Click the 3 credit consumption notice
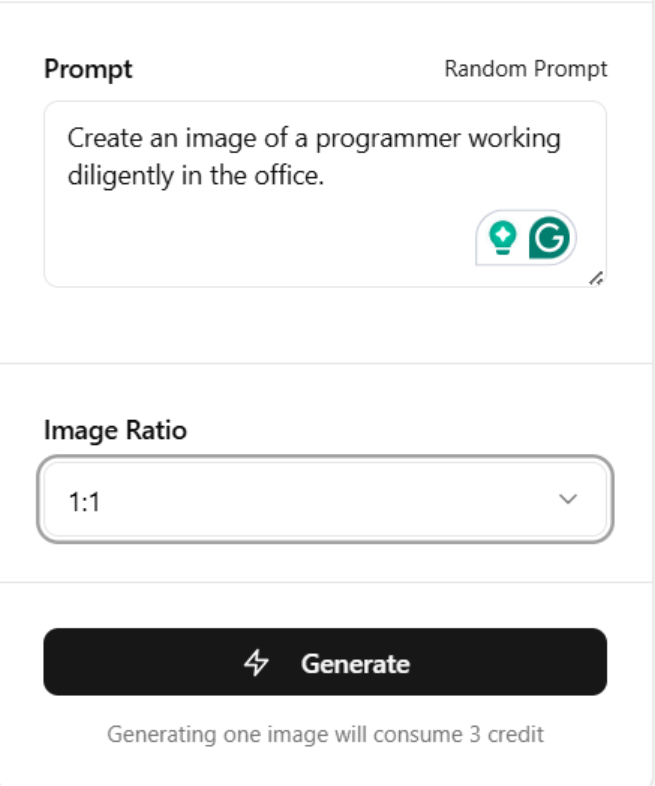Screen dimensions: 655x786 [x=325, y=734]
